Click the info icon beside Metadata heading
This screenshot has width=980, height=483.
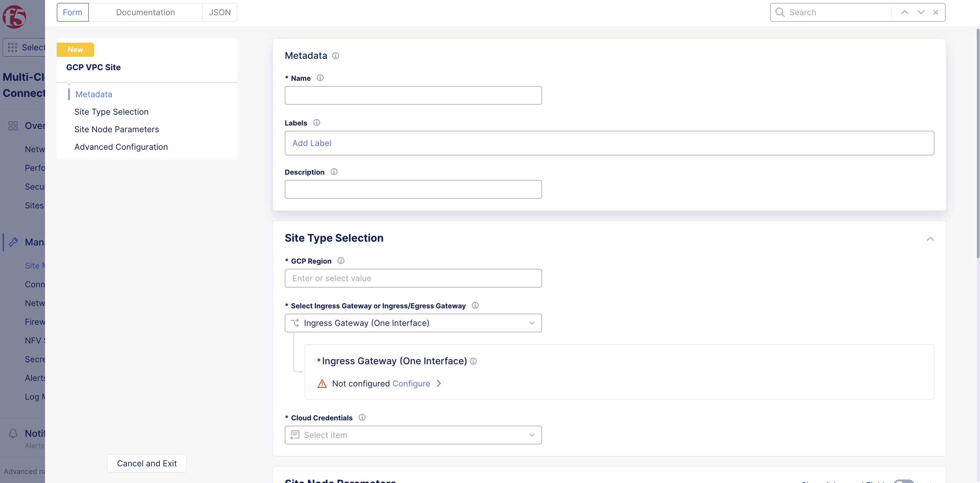click(336, 56)
